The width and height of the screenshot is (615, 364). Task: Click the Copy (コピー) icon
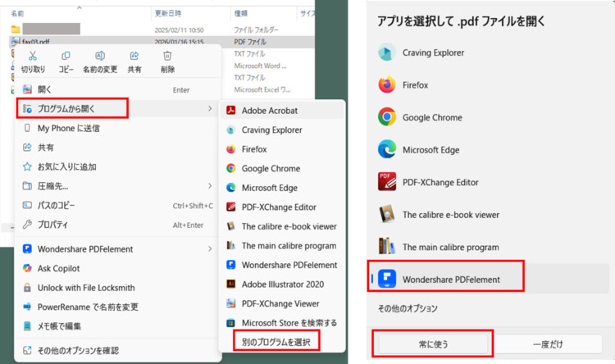click(66, 56)
